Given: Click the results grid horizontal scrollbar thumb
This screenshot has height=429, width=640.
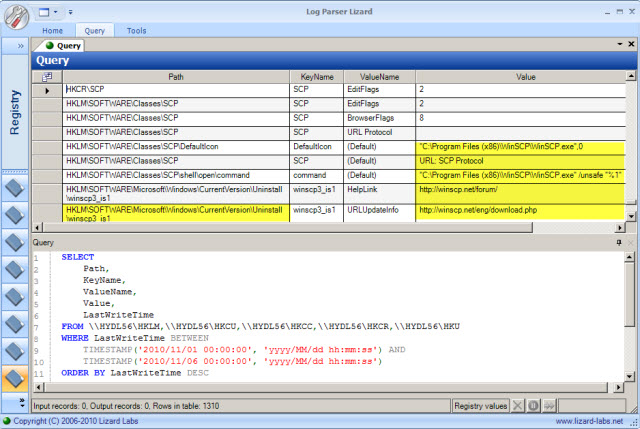Looking at the screenshot, I should coord(288,227).
